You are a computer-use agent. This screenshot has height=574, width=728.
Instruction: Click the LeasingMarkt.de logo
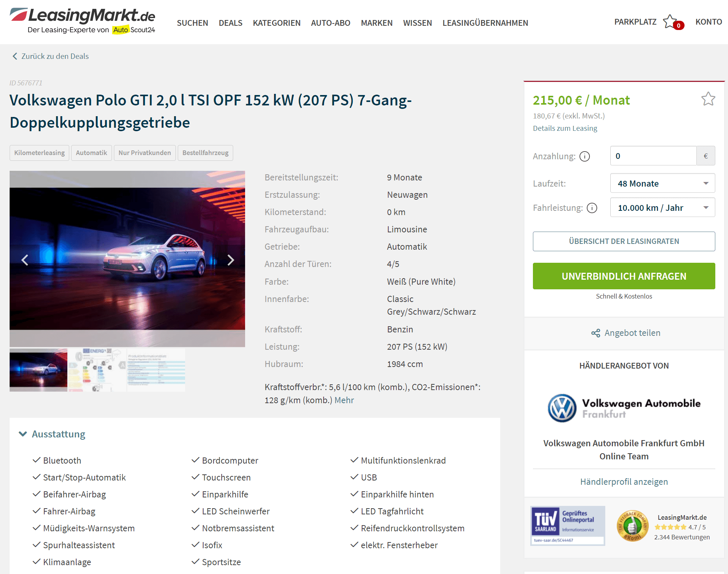coord(82,21)
